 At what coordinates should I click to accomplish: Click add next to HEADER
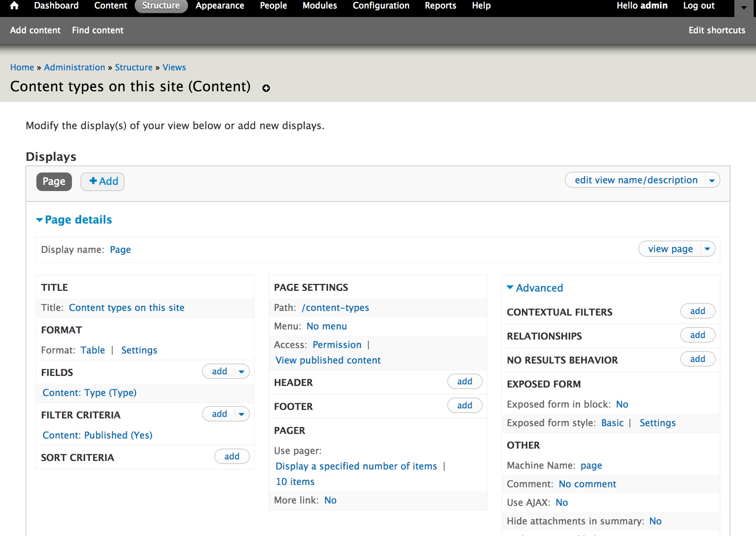click(464, 381)
